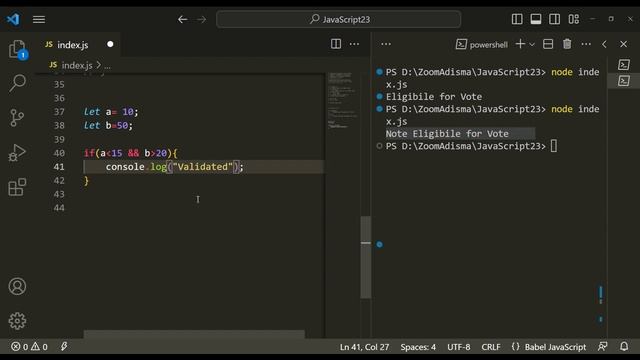Open the panel views ellipsis menu

(x=386, y=44)
